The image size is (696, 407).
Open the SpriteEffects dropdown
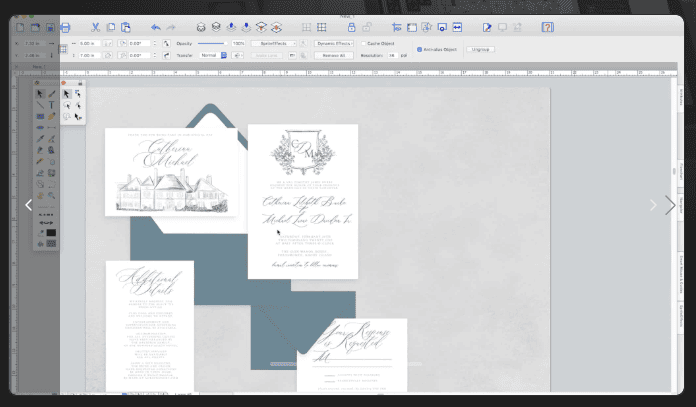coord(274,43)
